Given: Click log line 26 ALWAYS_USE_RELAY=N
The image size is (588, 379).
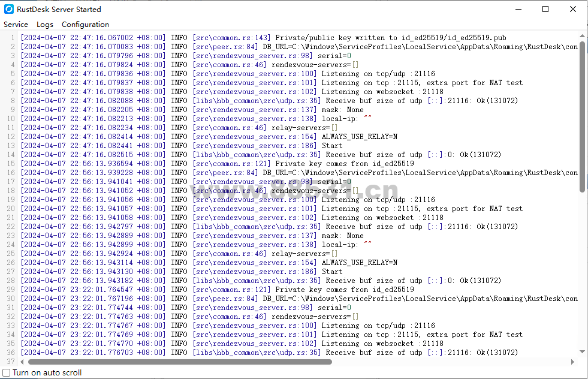Looking at the screenshot, I should point(209,263).
